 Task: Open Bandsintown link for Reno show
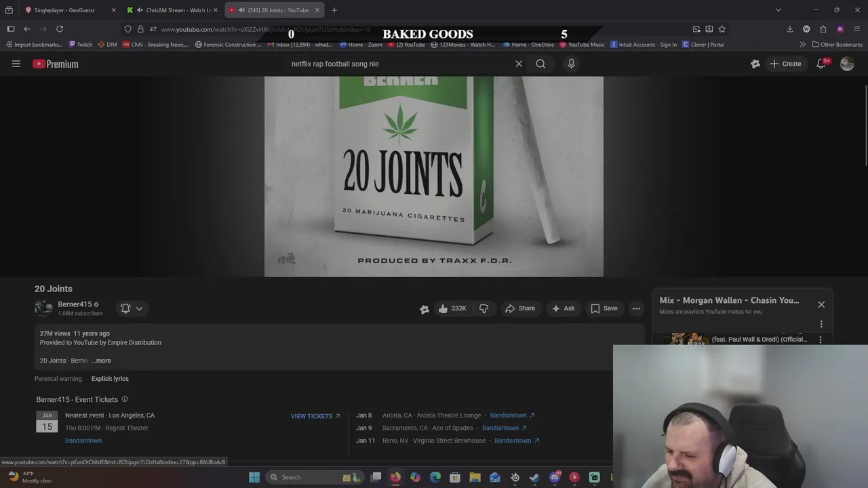[x=517, y=441]
